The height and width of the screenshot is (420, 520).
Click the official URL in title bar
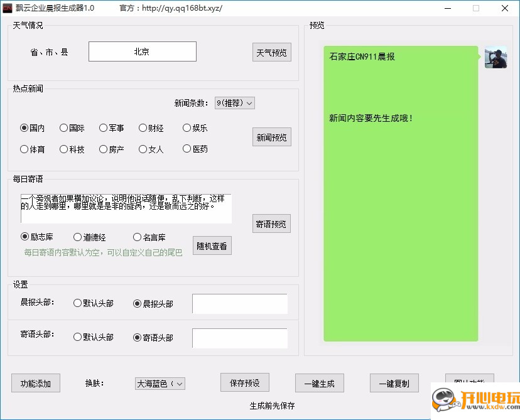(182, 8)
